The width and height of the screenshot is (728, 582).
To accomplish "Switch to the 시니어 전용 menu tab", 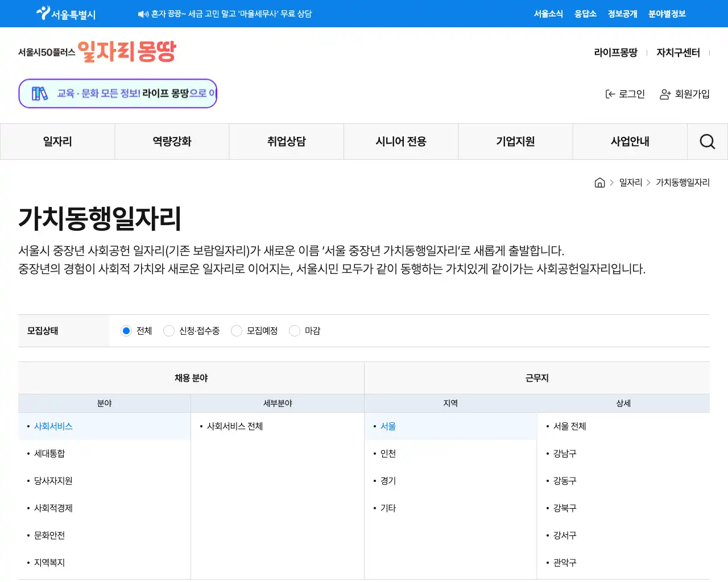I will 400,141.
